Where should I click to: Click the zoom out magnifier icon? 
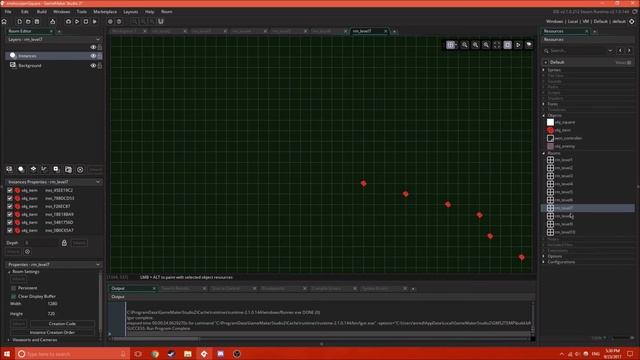[486, 45]
